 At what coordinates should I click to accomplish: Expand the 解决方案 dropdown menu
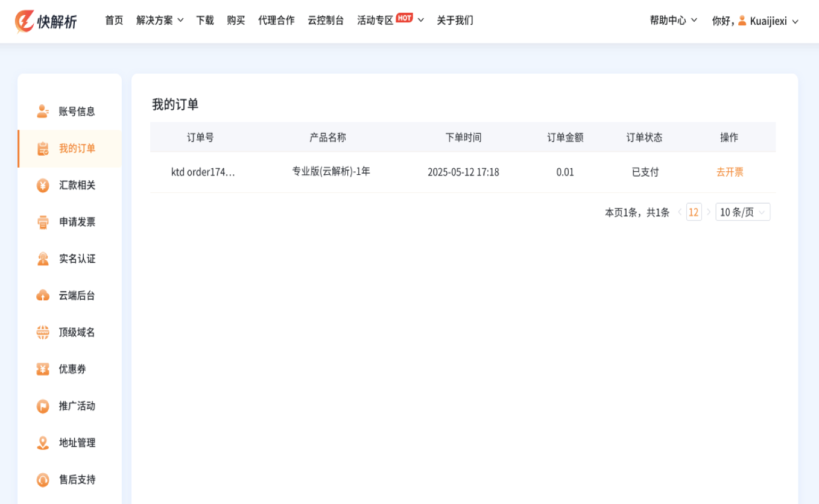160,20
